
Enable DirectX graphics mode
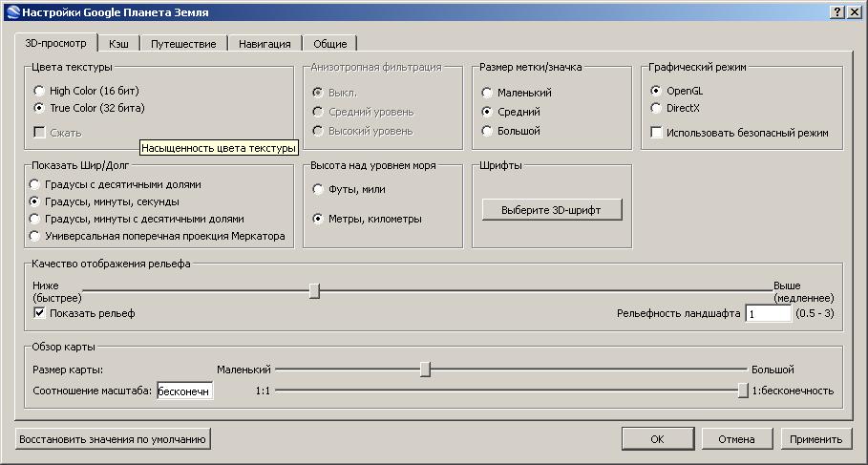656,108
